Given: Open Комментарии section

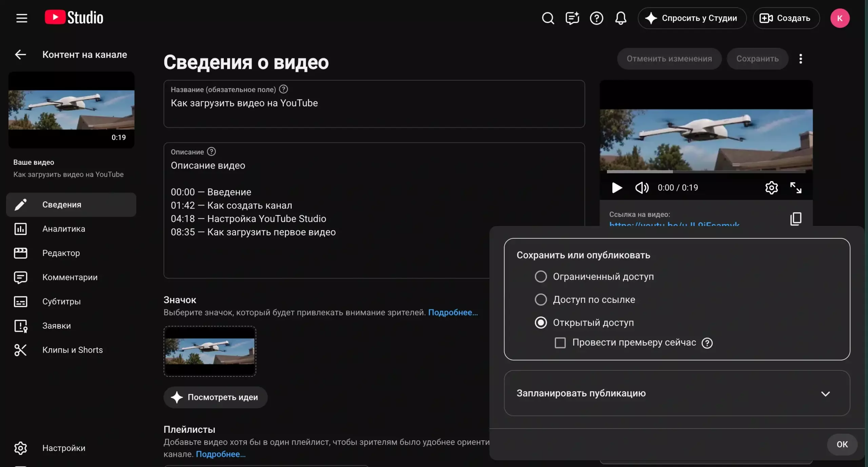Looking at the screenshot, I should coord(71,277).
